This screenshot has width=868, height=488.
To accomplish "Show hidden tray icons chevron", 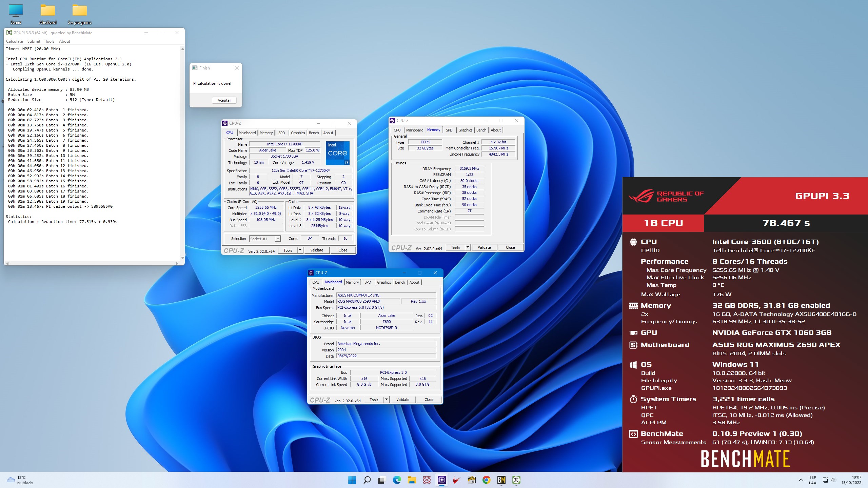I will (801, 480).
